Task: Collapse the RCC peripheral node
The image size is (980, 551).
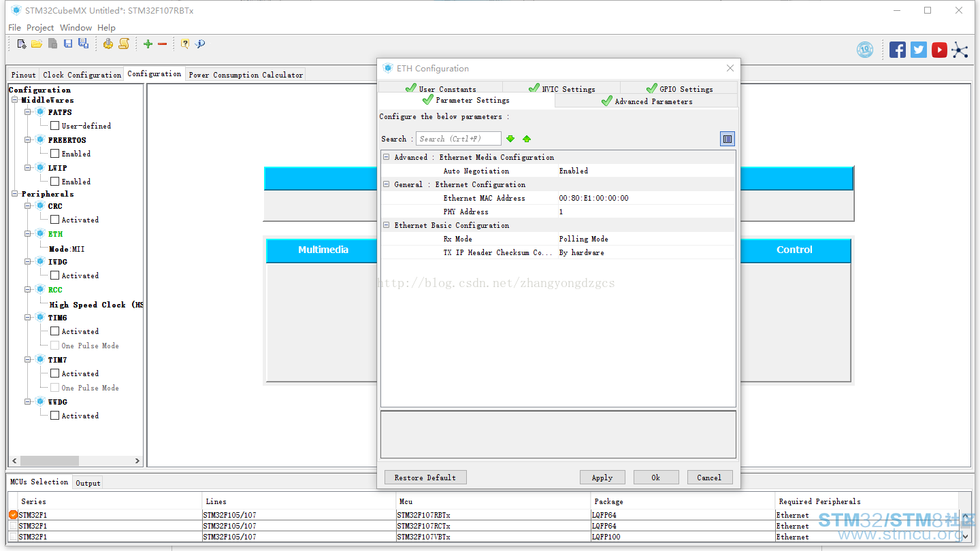Action: [28, 289]
